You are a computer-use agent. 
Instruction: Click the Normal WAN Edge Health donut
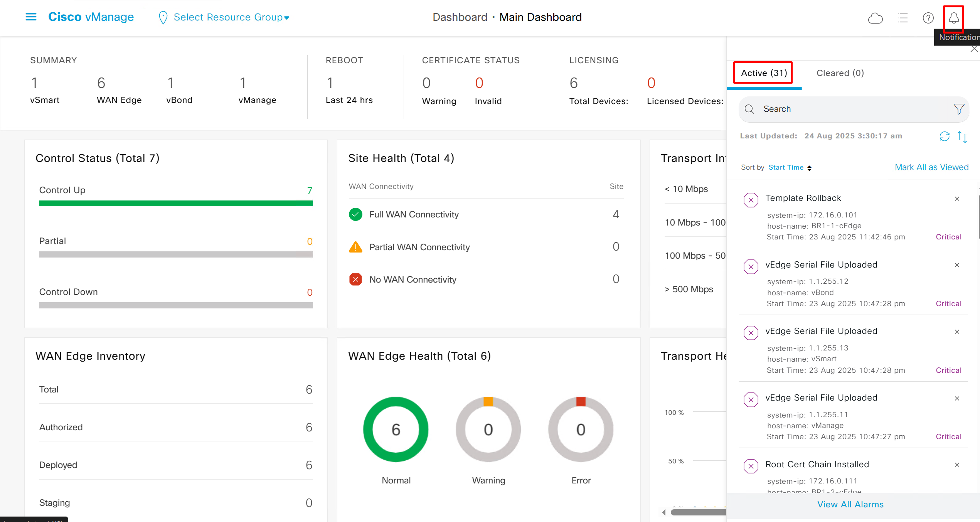tap(396, 429)
